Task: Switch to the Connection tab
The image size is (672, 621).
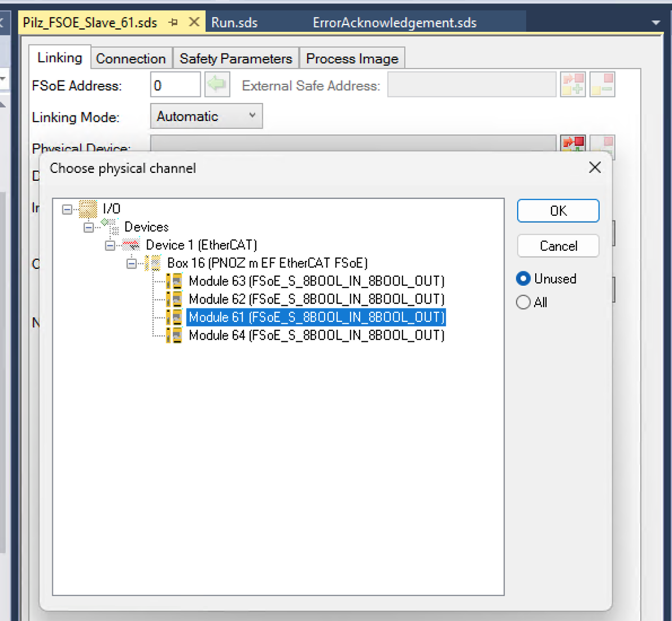Action: pos(131,58)
